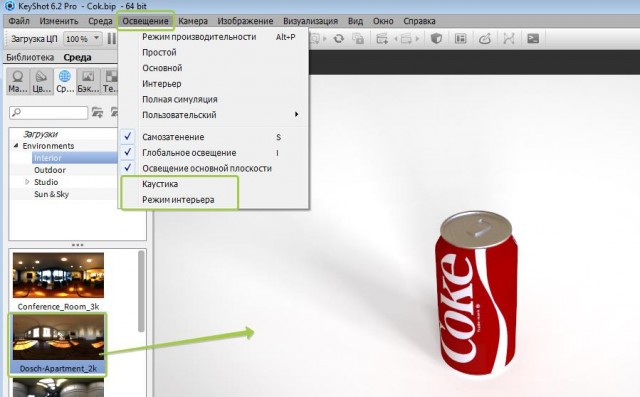Viewport: 640px width, 397px height.
Task: Open the Materials library tab icon
Action: 18,81
